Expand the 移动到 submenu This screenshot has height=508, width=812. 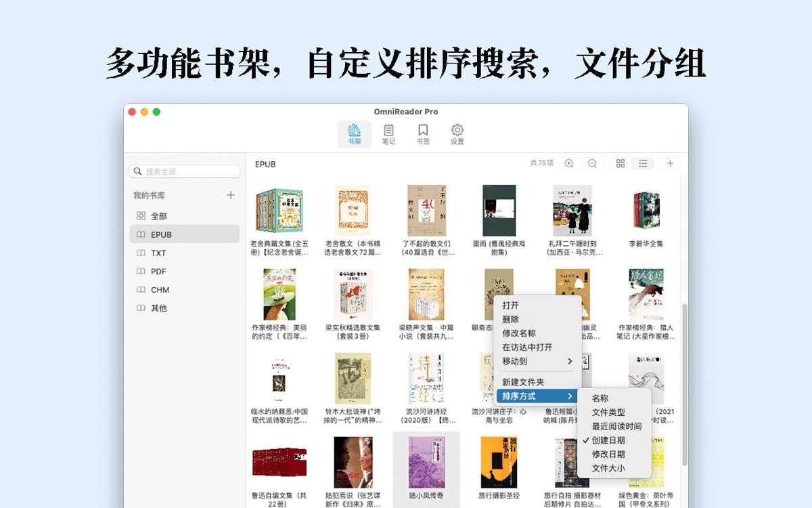514,361
